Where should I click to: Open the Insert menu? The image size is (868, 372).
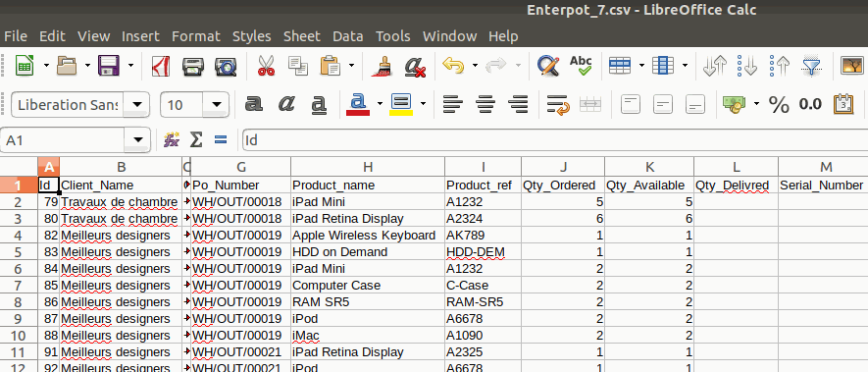coord(140,36)
